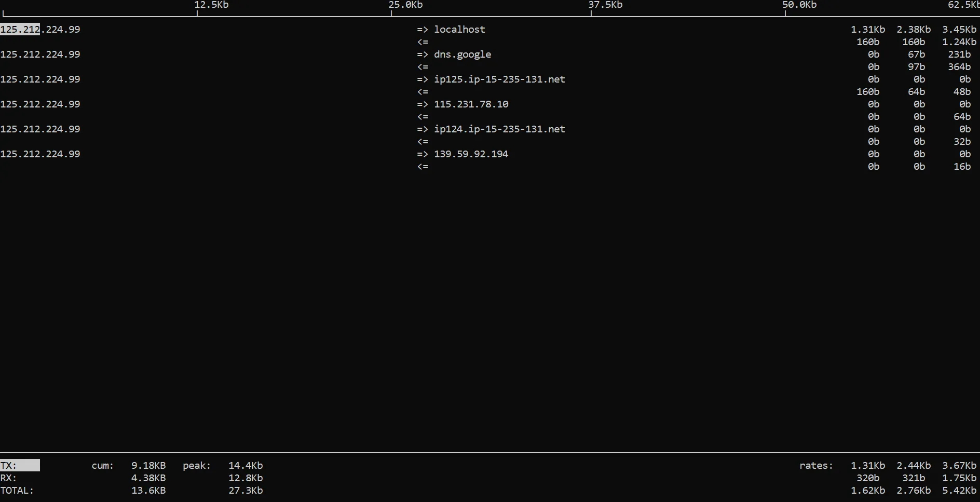Click host ip124.ip-15-235-131.net

point(499,129)
